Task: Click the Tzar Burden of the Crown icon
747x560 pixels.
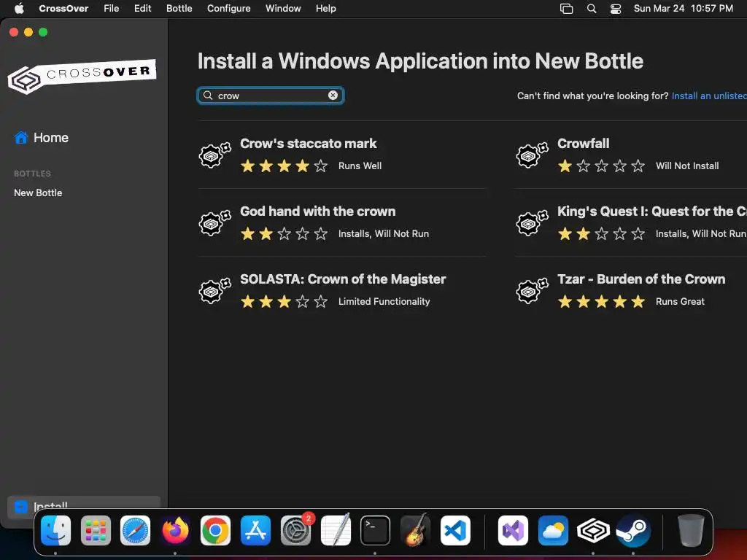Action: click(x=532, y=290)
